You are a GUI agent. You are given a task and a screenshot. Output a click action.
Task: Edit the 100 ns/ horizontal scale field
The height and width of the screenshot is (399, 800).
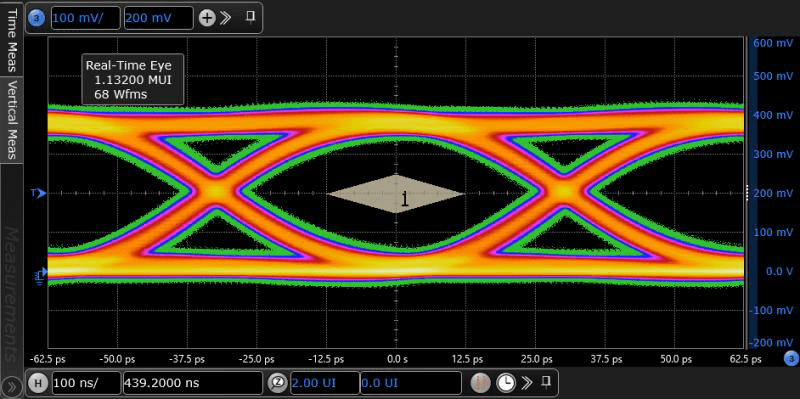(x=85, y=383)
